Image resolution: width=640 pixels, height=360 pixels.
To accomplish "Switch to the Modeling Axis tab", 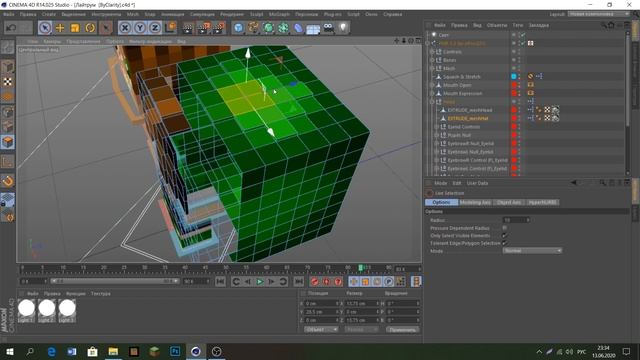I will click(476, 202).
